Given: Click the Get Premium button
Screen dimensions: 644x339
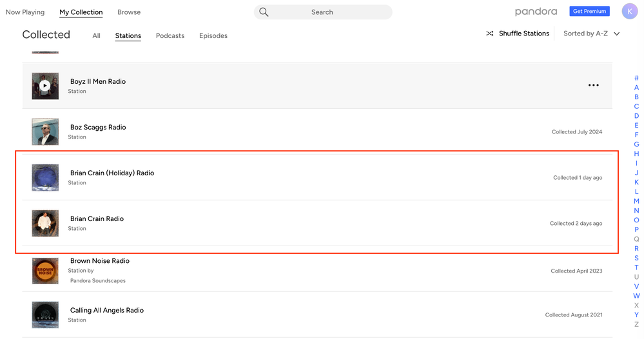Looking at the screenshot, I should coord(589,12).
